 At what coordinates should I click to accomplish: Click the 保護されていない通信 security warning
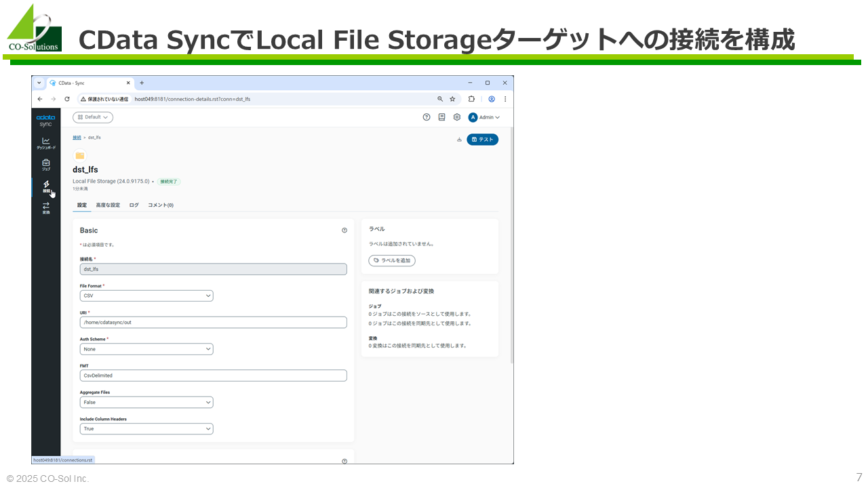tap(104, 99)
